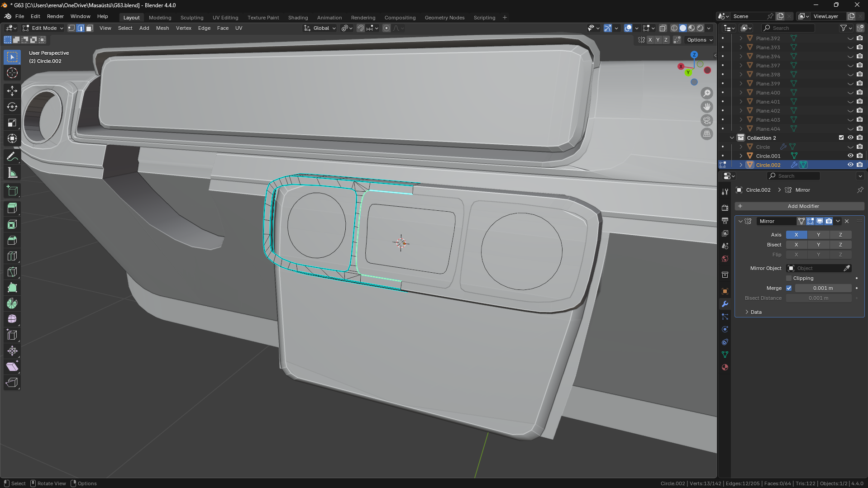Image resolution: width=868 pixels, height=488 pixels.
Task: Click the outliner Search field
Action: point(788,28)
